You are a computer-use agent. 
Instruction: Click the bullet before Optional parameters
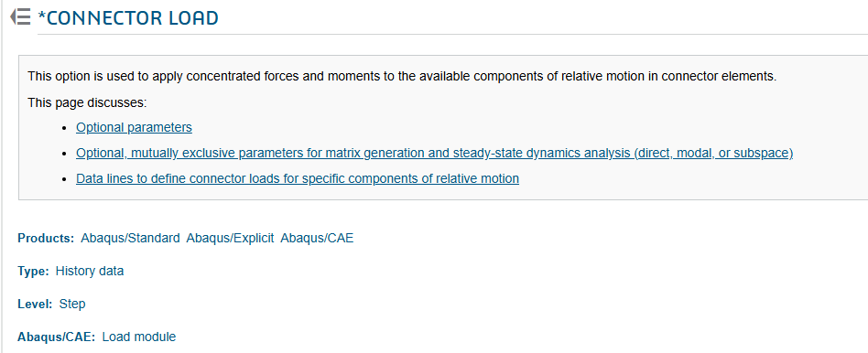[67, 128]
